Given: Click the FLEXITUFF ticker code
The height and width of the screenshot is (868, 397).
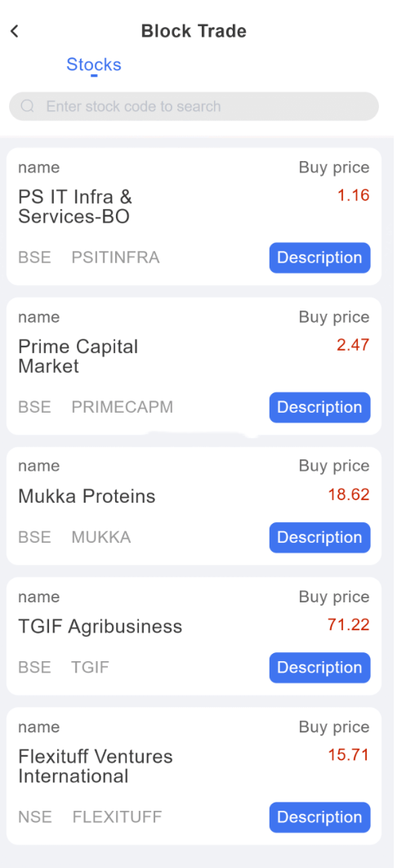Looking at the screenshot, I should (117, 817).
